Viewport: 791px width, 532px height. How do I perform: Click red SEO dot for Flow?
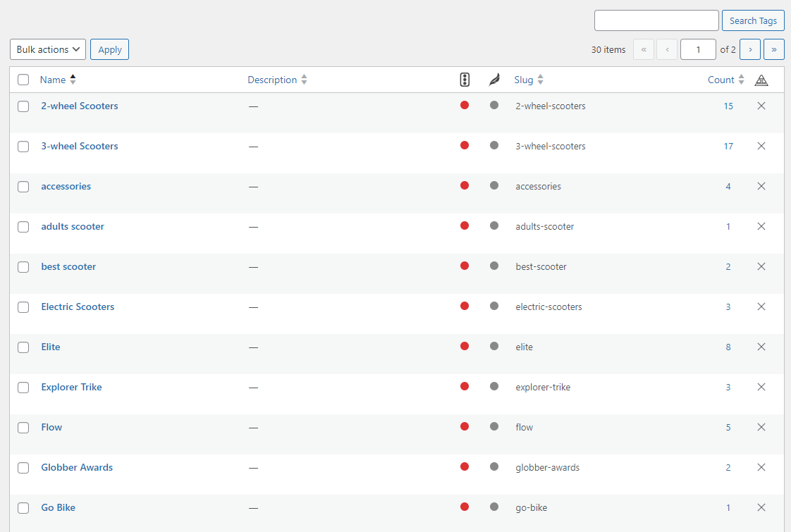tap(465, 426)
